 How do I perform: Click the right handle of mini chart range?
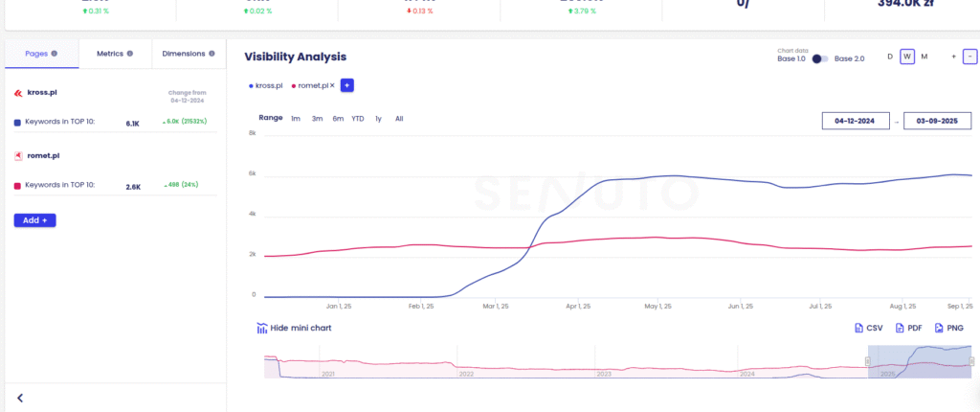(970, 361)
